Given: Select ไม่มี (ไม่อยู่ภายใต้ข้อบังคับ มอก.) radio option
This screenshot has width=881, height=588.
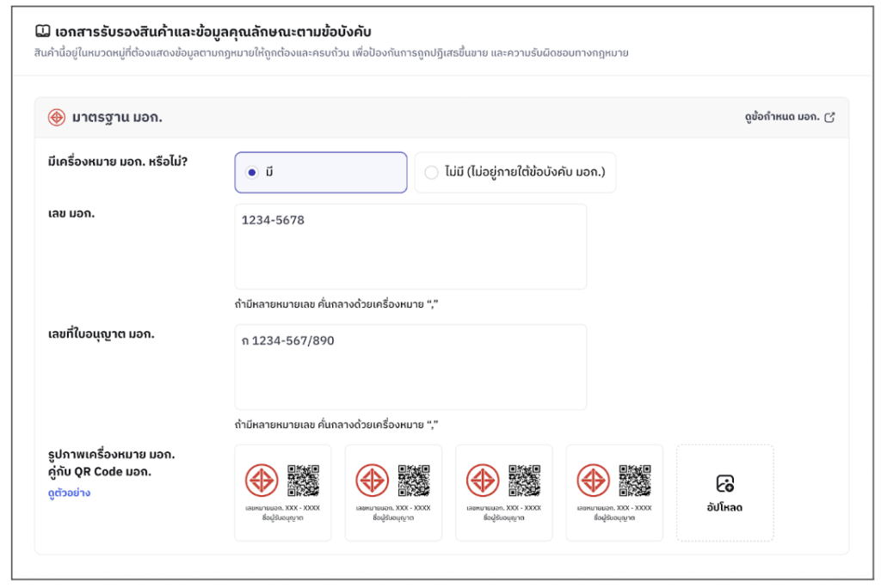Looking at the screenshot, I should tap(432, 173).
